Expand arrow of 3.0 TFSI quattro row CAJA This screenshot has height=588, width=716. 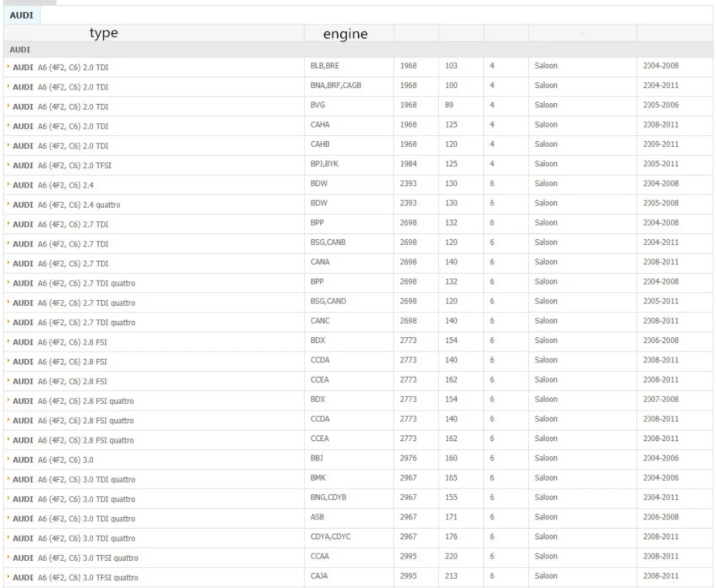8,577
